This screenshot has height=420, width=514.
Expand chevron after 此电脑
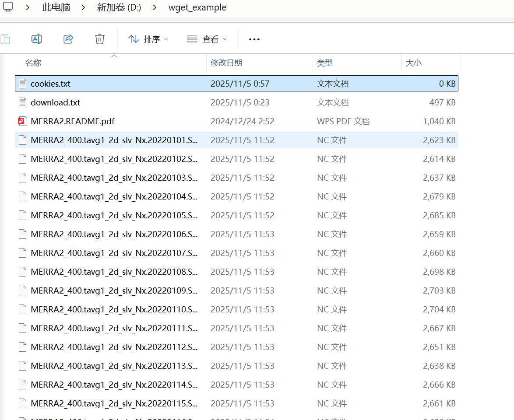pyautogui.click(x=83, y=7)
